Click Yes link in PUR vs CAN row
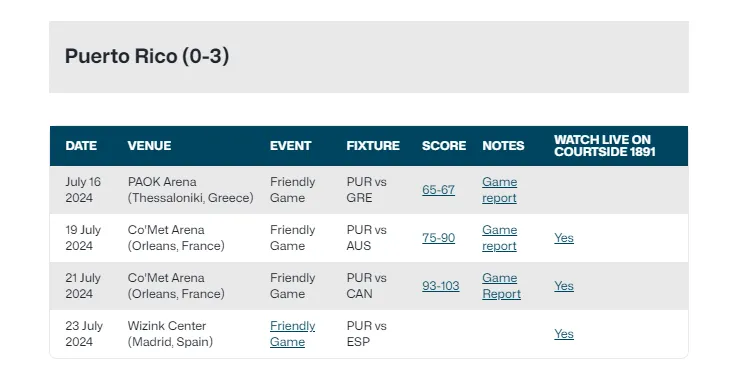 (x=564, y=286)
